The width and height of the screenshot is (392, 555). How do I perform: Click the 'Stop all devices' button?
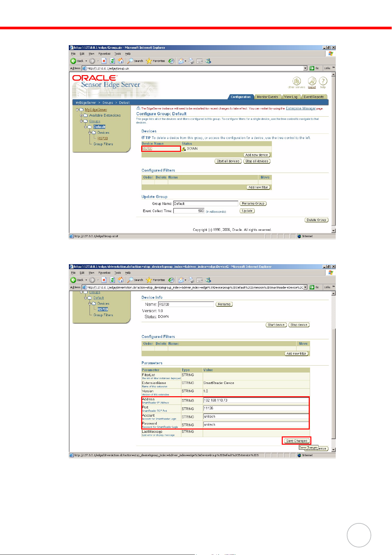click(x=257, y=161)
